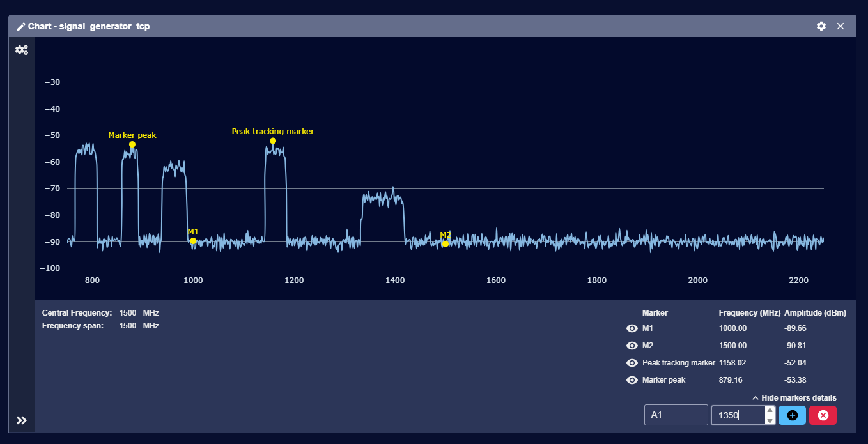
Task: Click the marker name field showing A1
Action: [x=676, y=415]
